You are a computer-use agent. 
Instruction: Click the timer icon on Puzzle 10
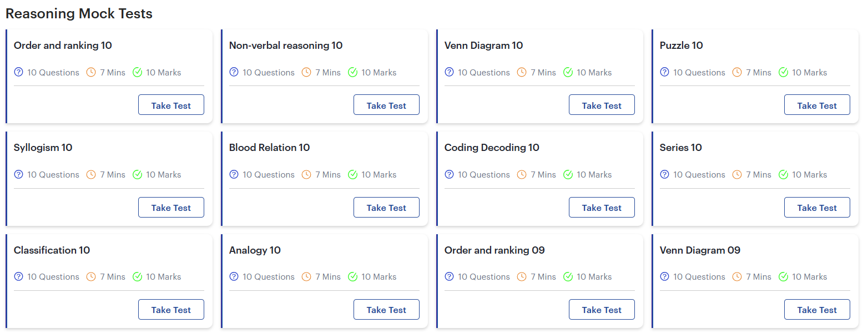(x=736, y=72)
